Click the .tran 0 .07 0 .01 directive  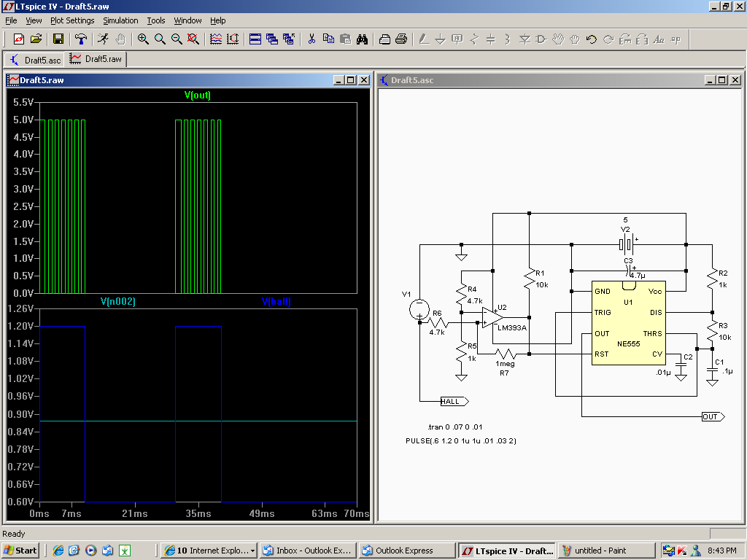[x=455, y=427]
